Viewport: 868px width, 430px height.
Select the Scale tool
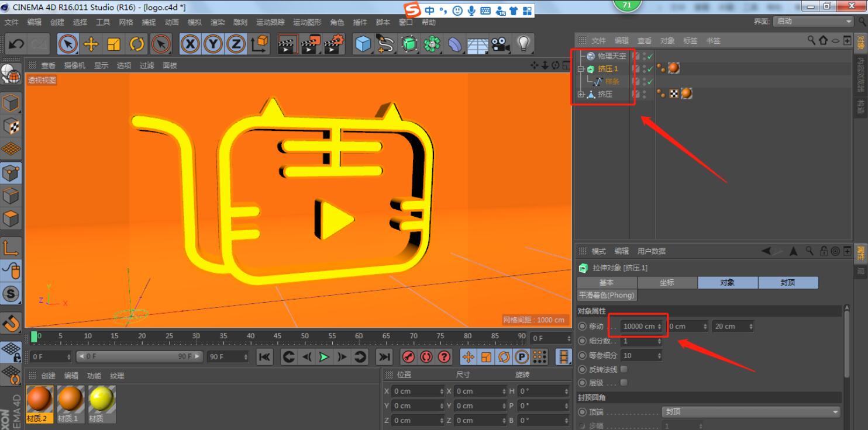[114, 44]
